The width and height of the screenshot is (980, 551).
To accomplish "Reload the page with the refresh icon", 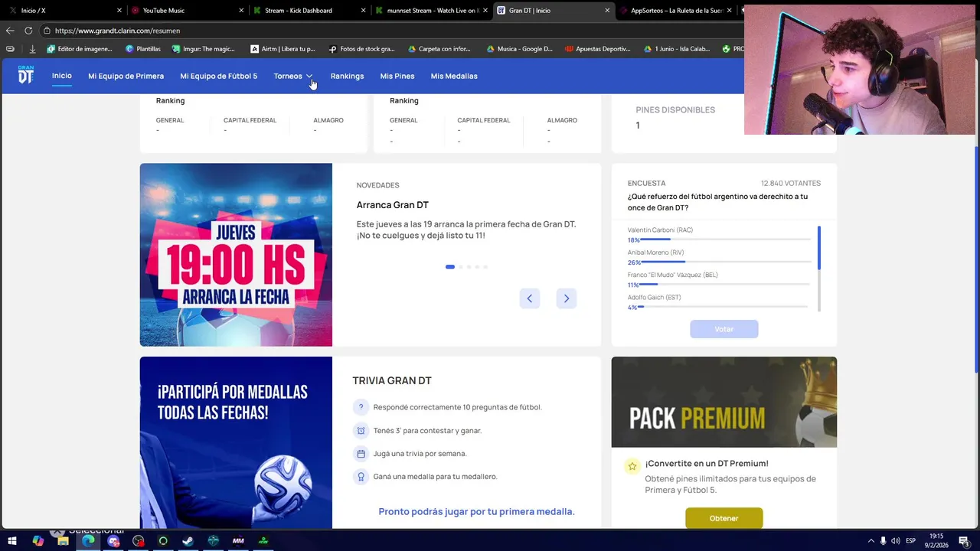I will pos(28,31).
